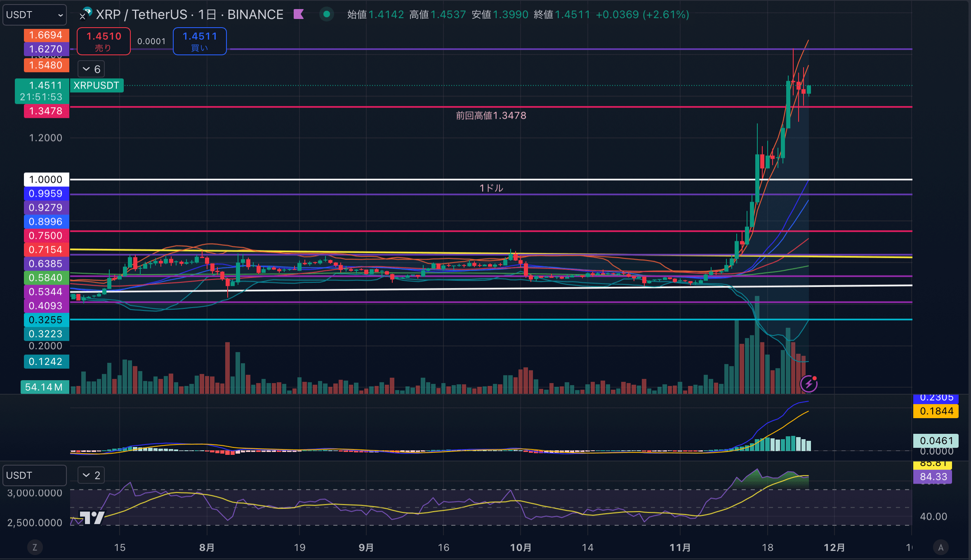
Task: Click the 0.8996 blue price label
Action: (46, 221)
